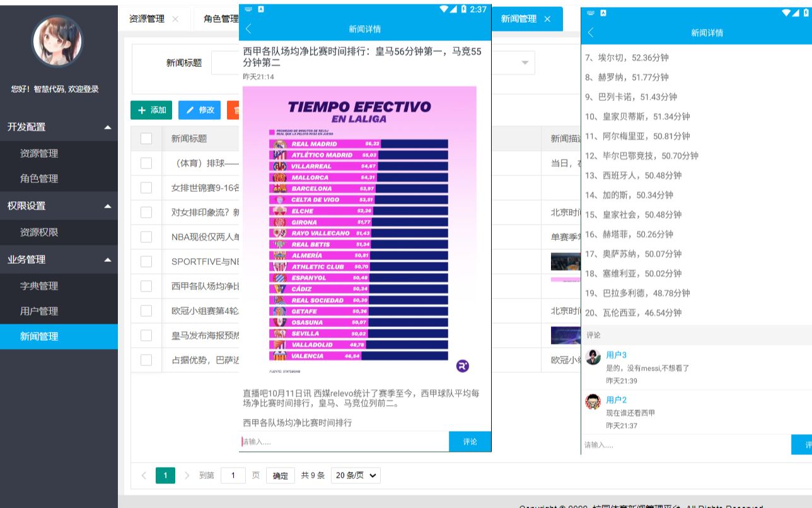Click 用户3's avatar in the comments
This screenshot has height=508, width=812.
pyautogui.click(x=593, y=357)
